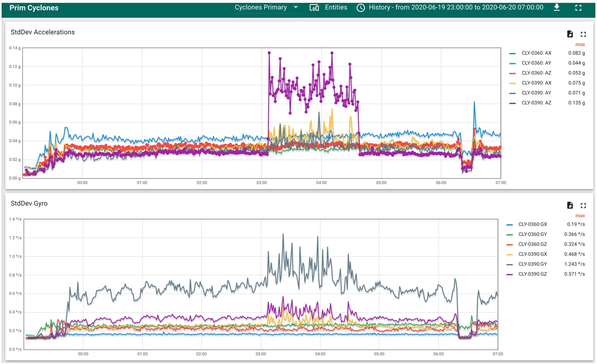Expand the dashboard states dropdown arrow
Image resolution: width=597 pixels, height=364 pixels.
[x=296, y=7]
